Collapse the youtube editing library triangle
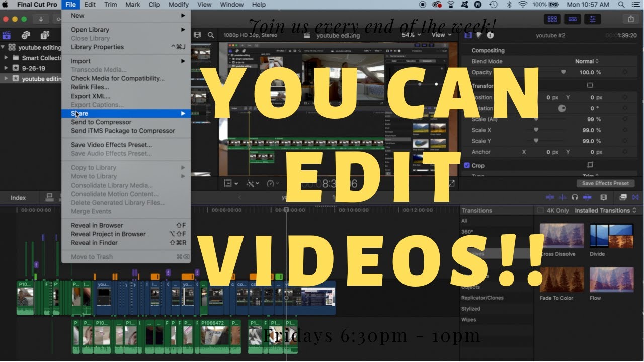Viewport: 644px width, 362px height. pos(3,48)
